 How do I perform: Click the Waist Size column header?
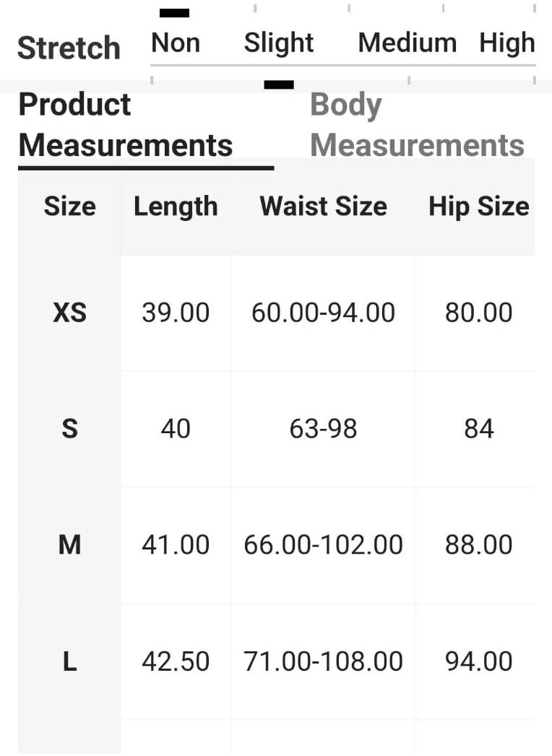pyautogui.click(x=323, y=207)
